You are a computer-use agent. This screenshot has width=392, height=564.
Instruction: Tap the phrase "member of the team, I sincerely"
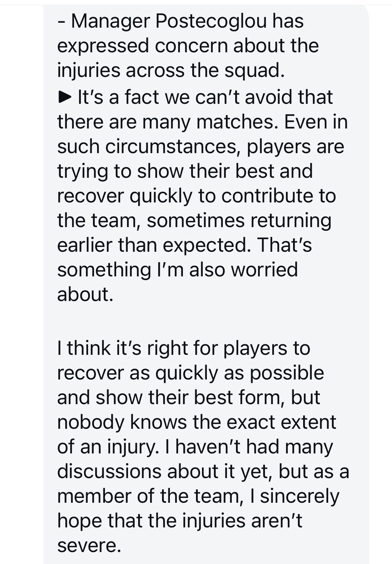point(198,496)
